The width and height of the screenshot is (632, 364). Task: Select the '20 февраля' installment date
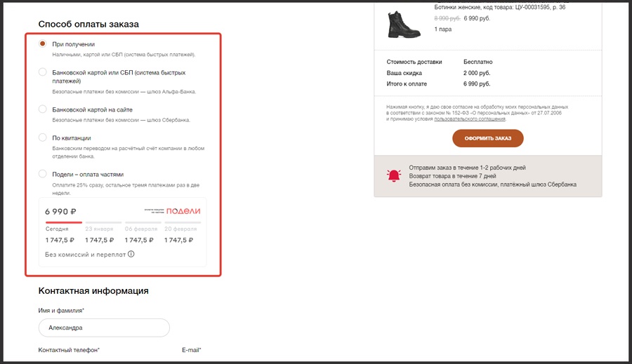(180, 229)
